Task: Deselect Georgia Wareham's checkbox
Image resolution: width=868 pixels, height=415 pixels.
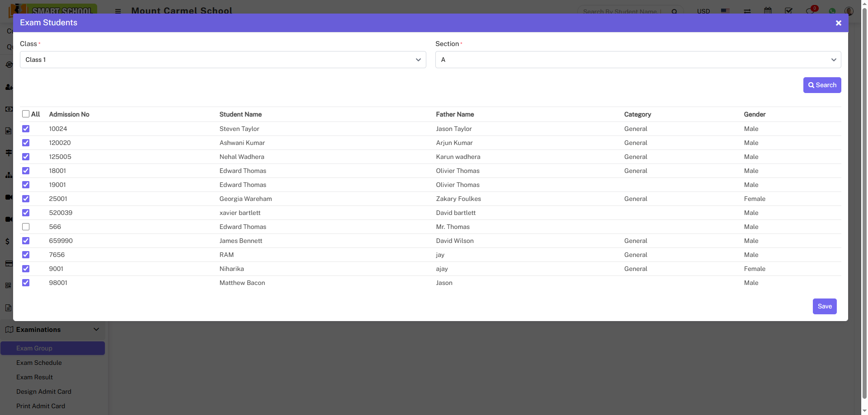Action: [26, 199]
